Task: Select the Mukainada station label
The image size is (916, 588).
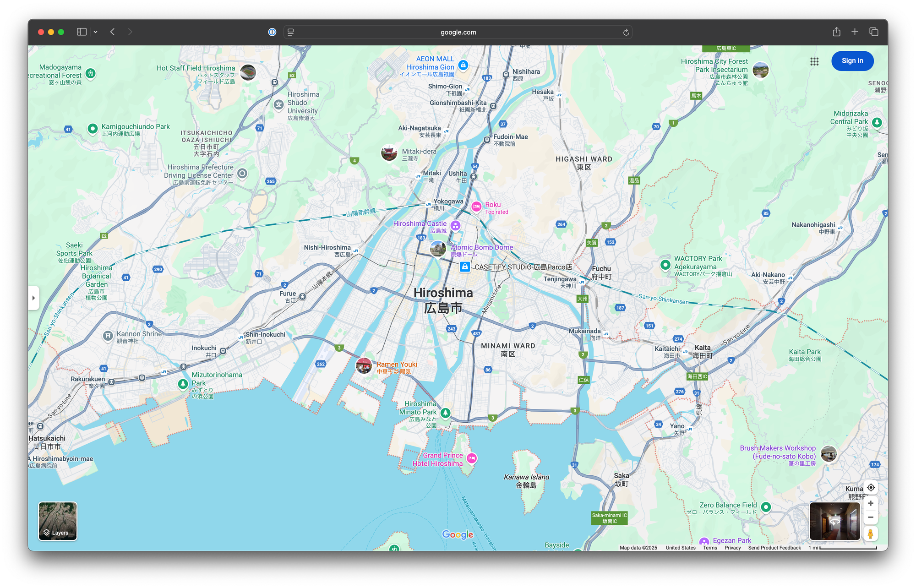Action: pyautogui.click(x=584, y=334)
